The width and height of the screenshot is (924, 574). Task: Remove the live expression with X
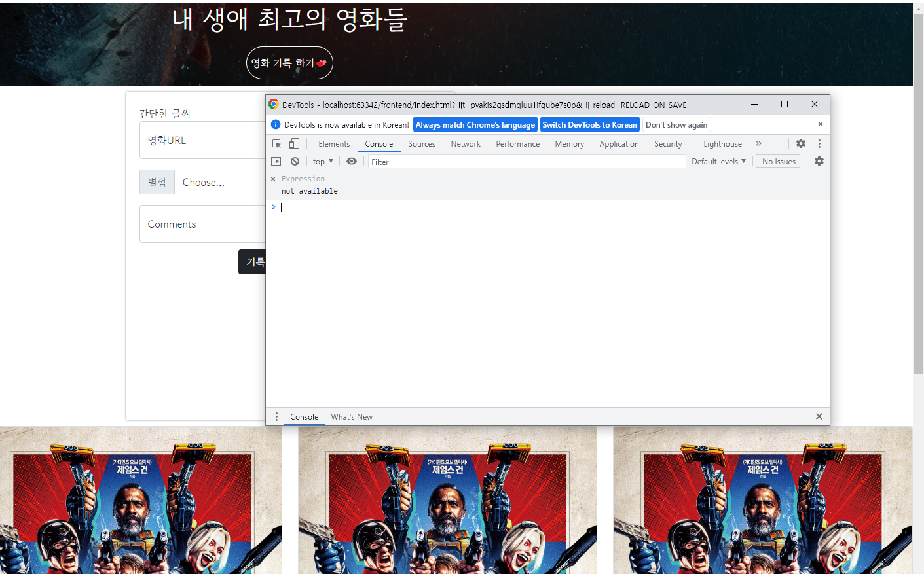(x=273, y=179)
